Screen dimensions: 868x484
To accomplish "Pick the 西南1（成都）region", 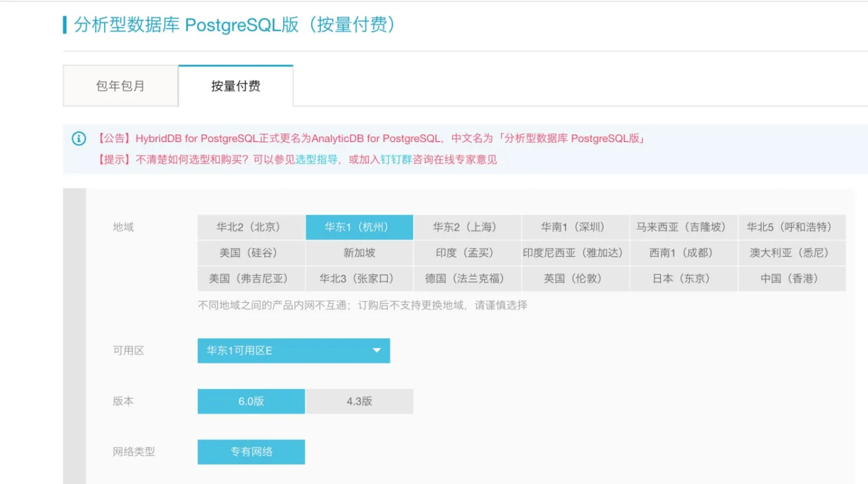I will click(x=684, y=253).
